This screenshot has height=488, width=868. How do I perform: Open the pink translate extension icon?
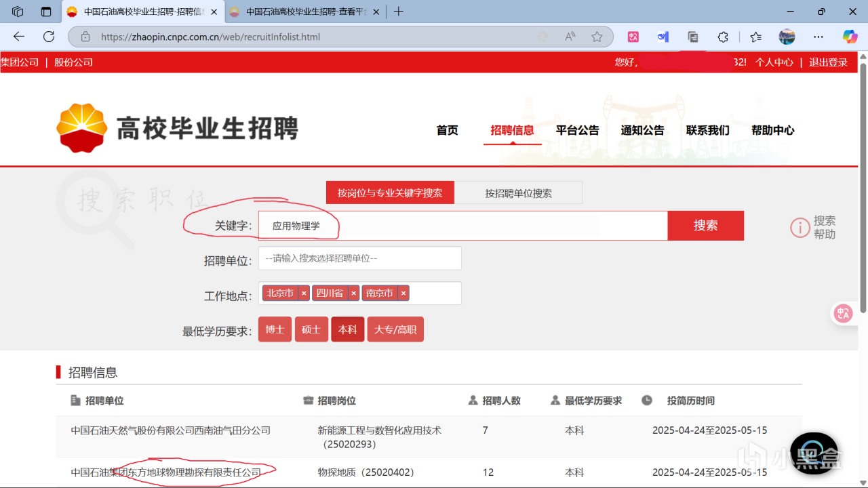633,37
